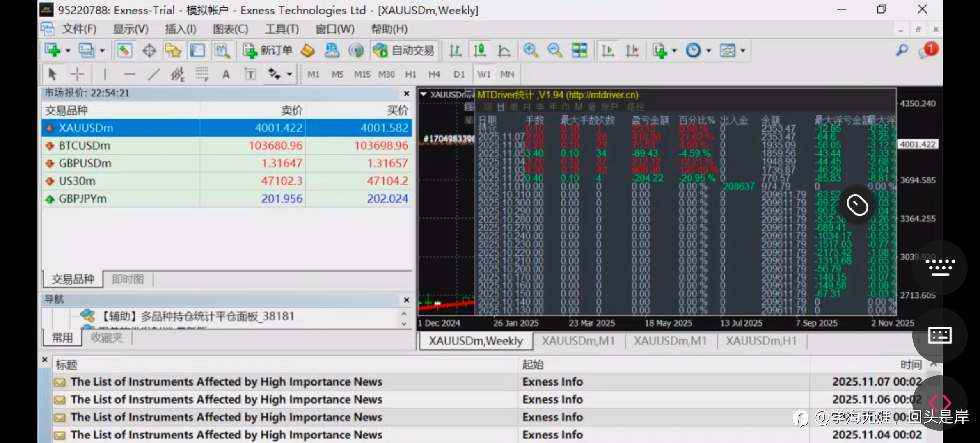Open the periodicity clock dropdown arrow
980x443 pixels.
pos(708,50)
